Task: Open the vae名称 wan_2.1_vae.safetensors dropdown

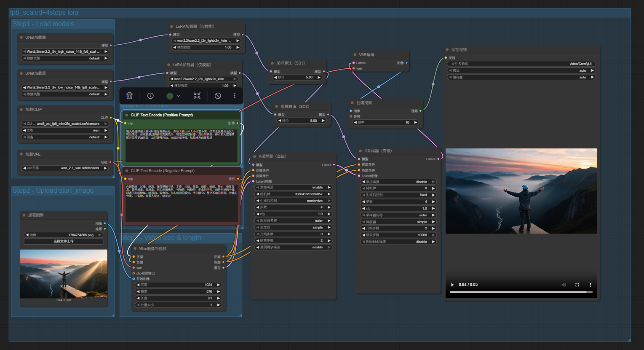Action: click(x=65, y=168)
